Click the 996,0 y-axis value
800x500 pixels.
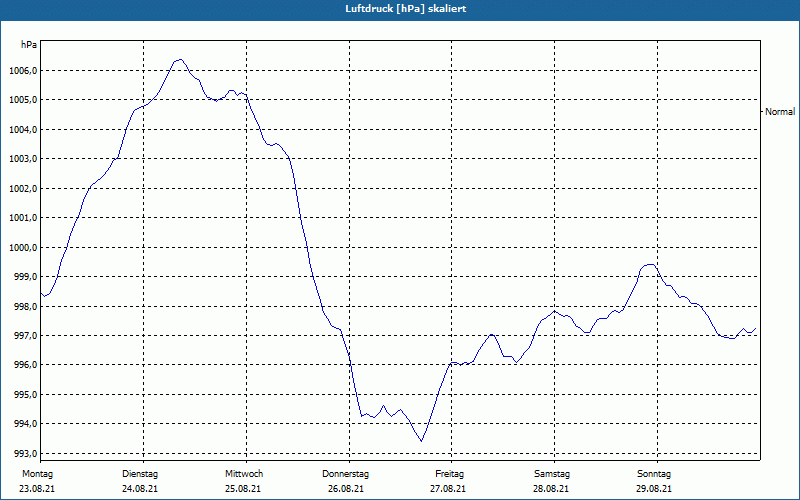(25, 365)
